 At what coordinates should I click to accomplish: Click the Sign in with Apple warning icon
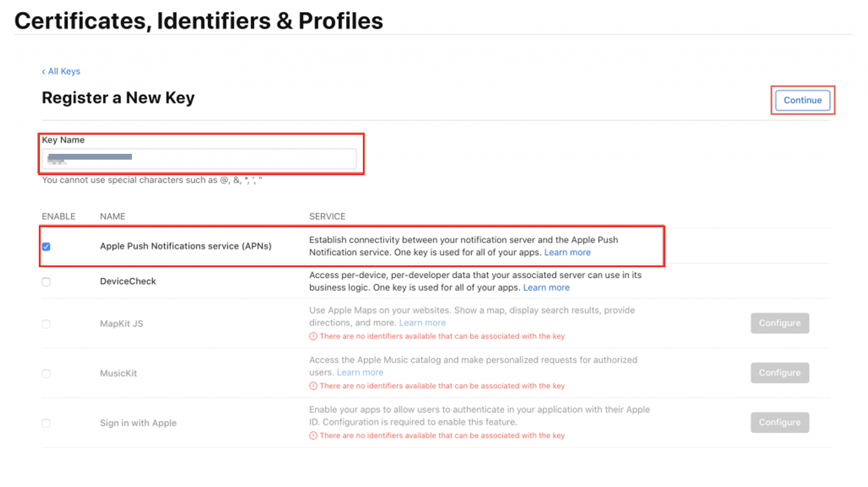point(313,436)
